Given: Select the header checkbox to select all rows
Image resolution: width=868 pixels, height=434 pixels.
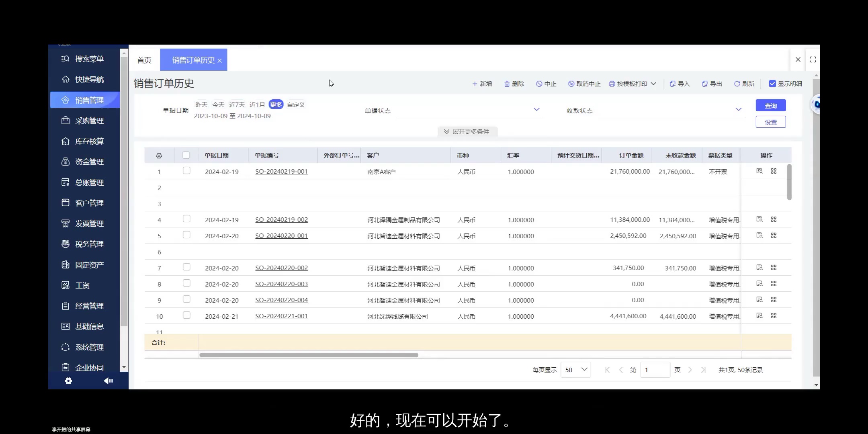Looking at the screenshot, I should [x=186, y=155].
